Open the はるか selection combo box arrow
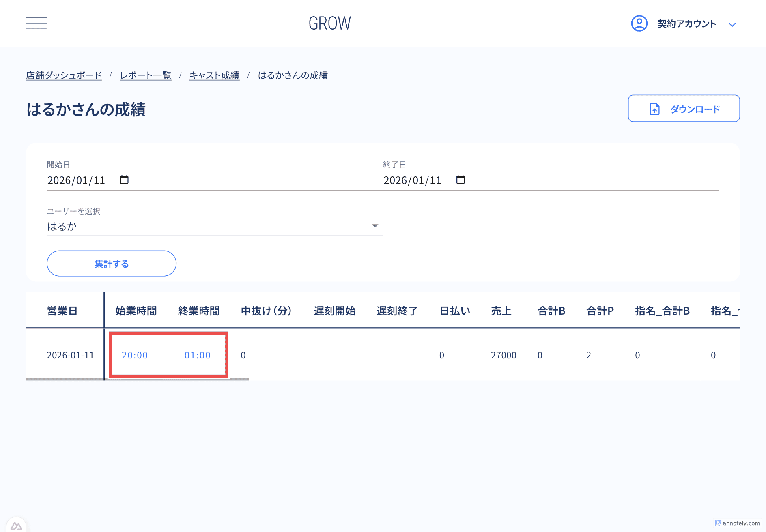Image resolution: width=766 pixels, height=532 pixels. (x=374, y=226)
